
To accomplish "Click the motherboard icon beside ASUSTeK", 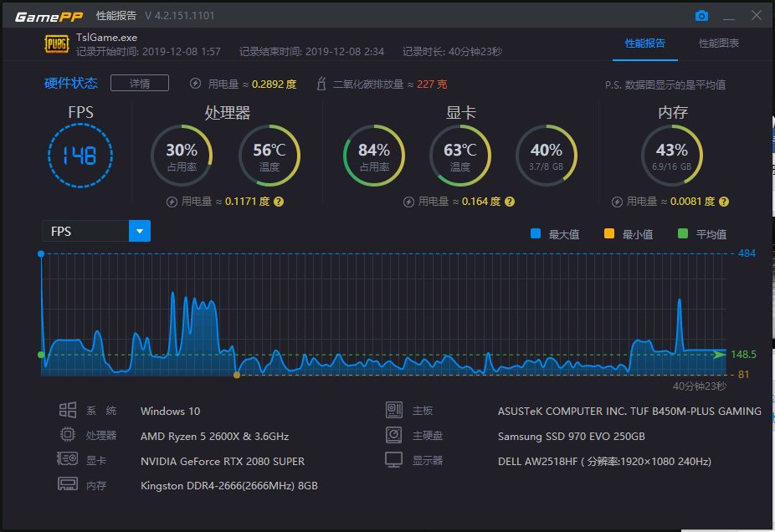I will coord(394,410).
